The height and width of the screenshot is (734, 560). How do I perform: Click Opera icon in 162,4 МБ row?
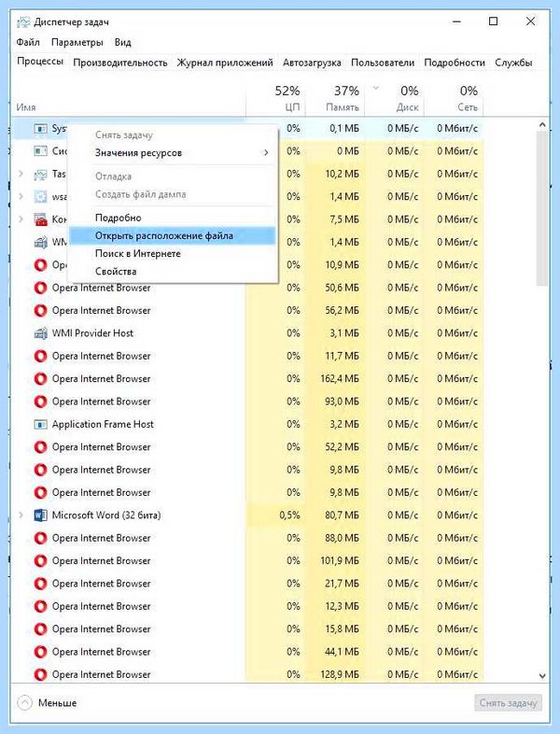tap(41, 379)
